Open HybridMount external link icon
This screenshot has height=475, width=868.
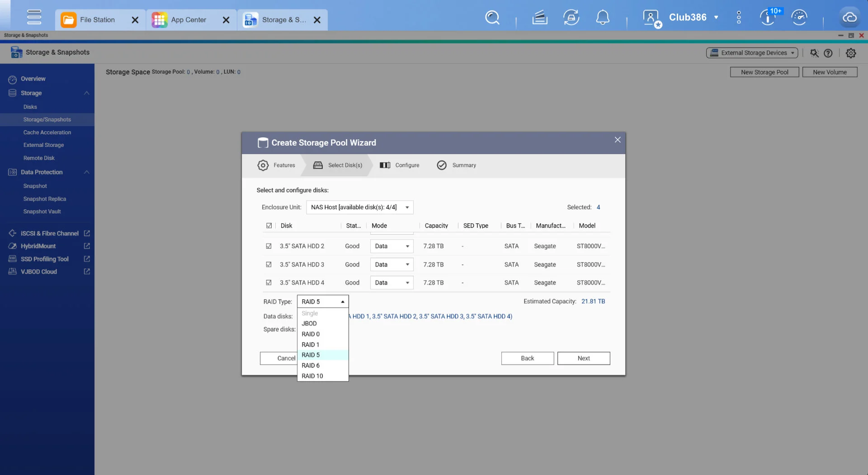(87, 246)
